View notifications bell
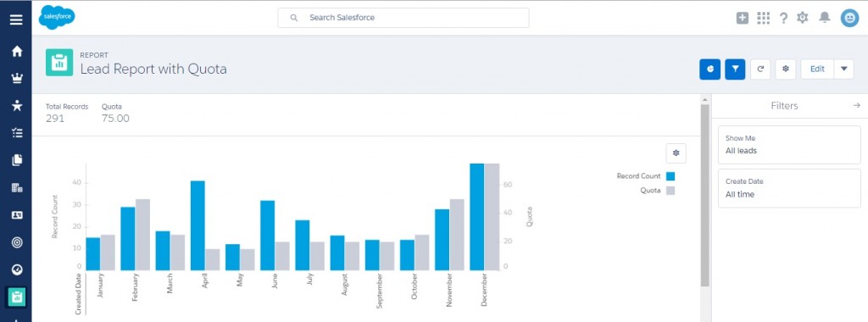This screenshot has width=868, height=322. click(x=825, y=18)
